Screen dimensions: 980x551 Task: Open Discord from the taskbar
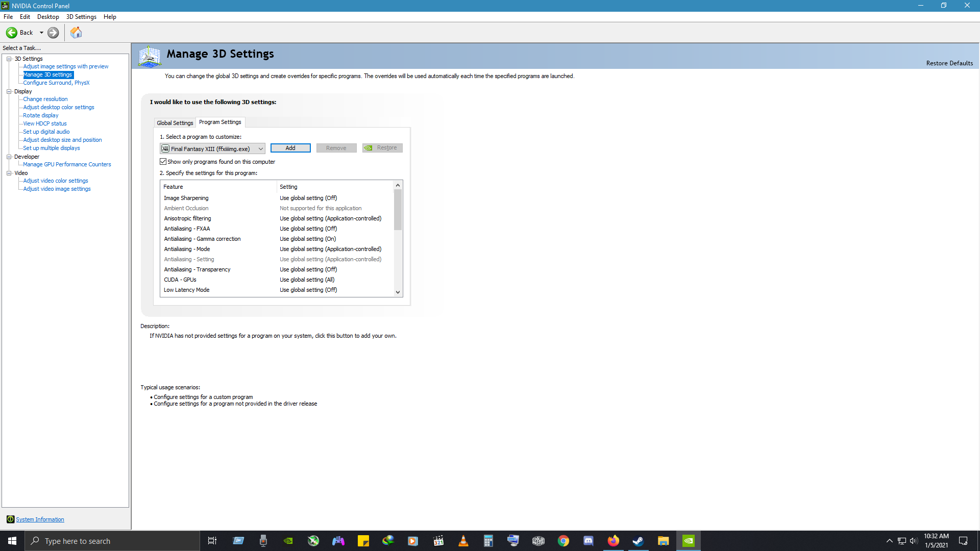(x=589, y=541)
